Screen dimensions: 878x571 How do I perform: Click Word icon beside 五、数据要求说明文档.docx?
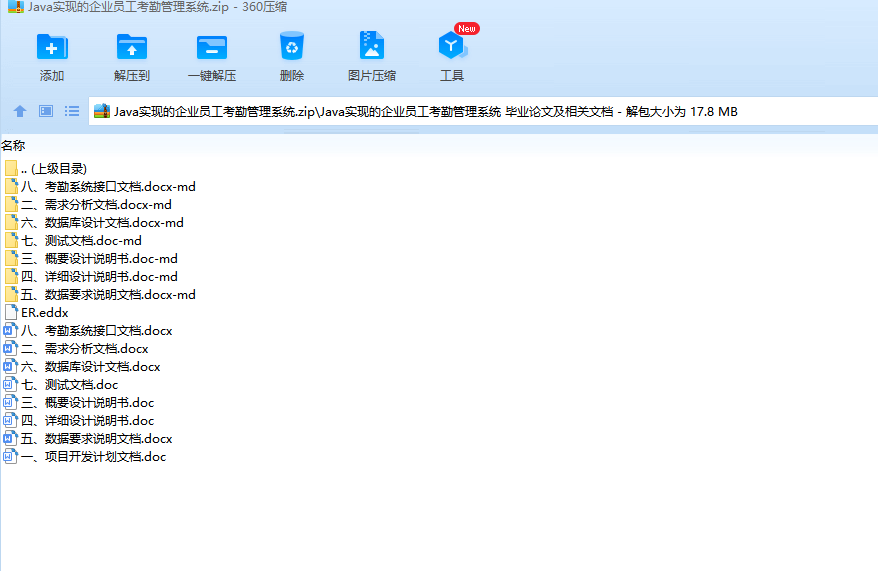[x=11, y=438]
